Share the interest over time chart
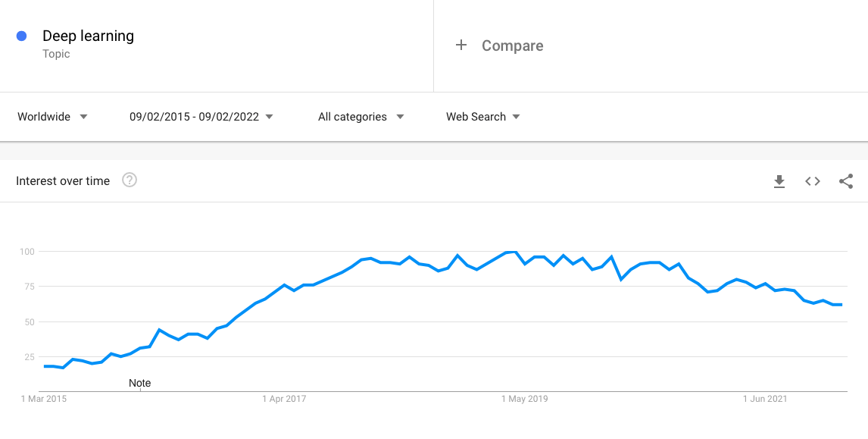This screenshot has width=868, height=439. 846,181
